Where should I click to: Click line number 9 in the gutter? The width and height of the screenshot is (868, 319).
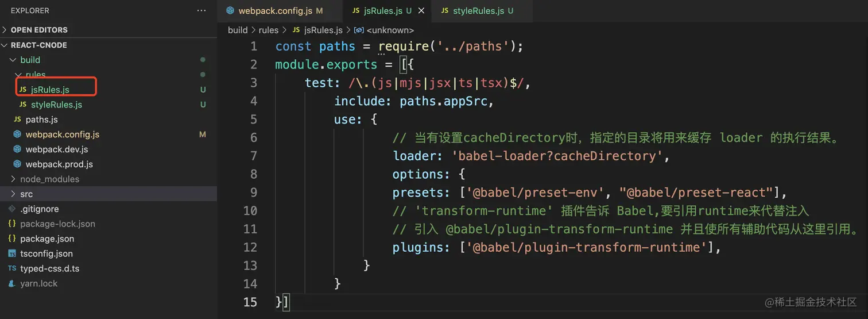(x=254, y=193)
